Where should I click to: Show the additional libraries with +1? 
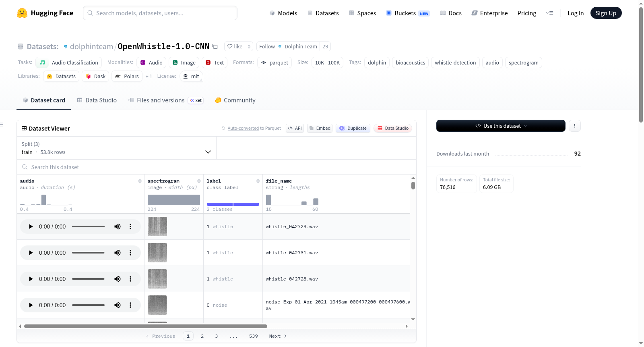tap(149, 76)
